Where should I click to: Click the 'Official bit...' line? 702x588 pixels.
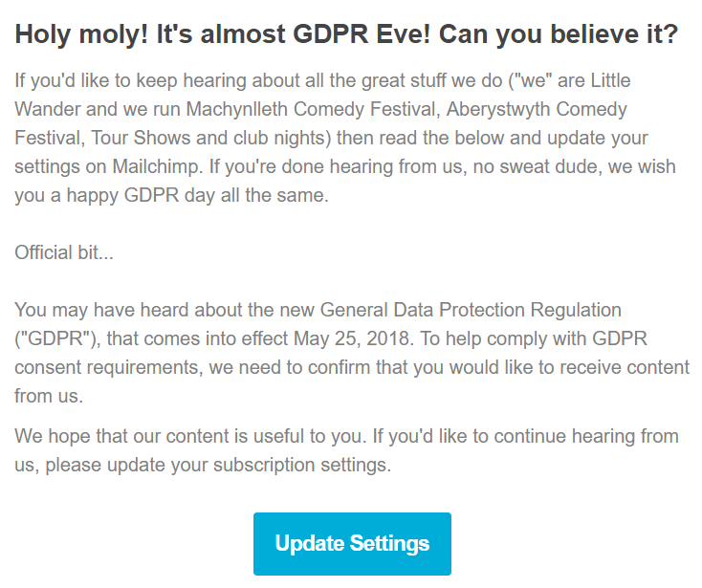64,252
